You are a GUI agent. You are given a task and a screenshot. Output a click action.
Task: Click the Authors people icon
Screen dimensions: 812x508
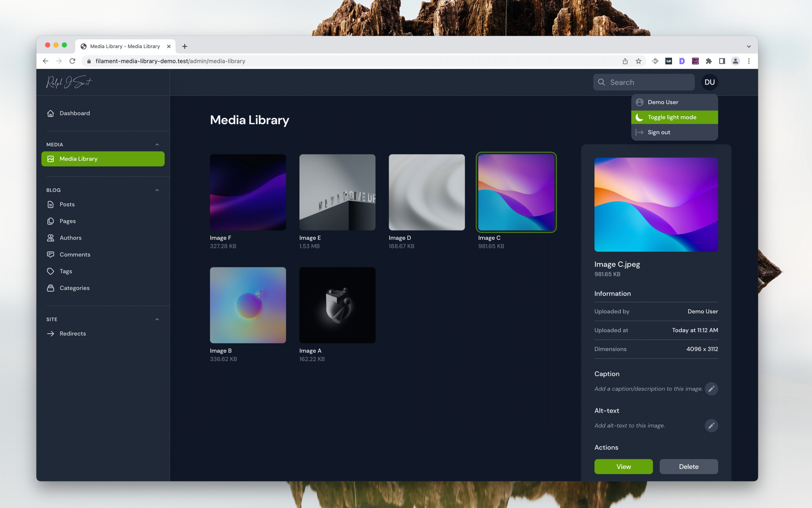(x=50, y=238)
